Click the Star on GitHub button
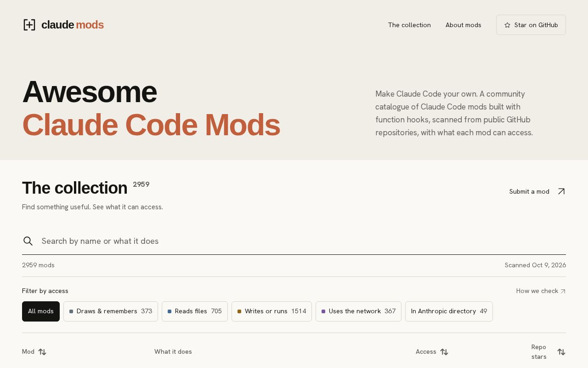 531,25
